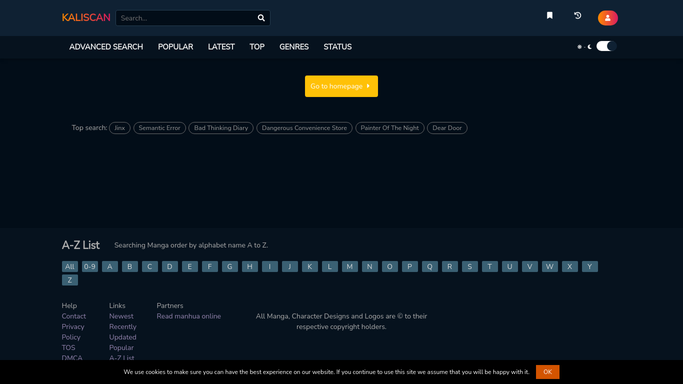Select the Semantic Error top search tag
This screenshot has width=683, height=384.
(x=159, y=128)
